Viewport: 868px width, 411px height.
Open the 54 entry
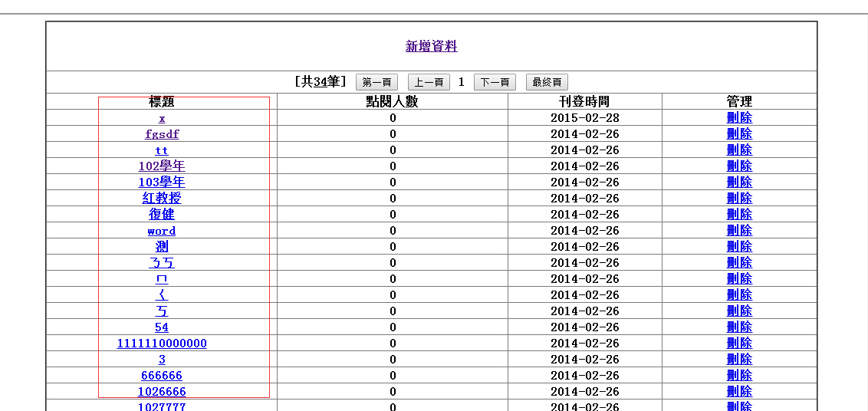(162, 327)
